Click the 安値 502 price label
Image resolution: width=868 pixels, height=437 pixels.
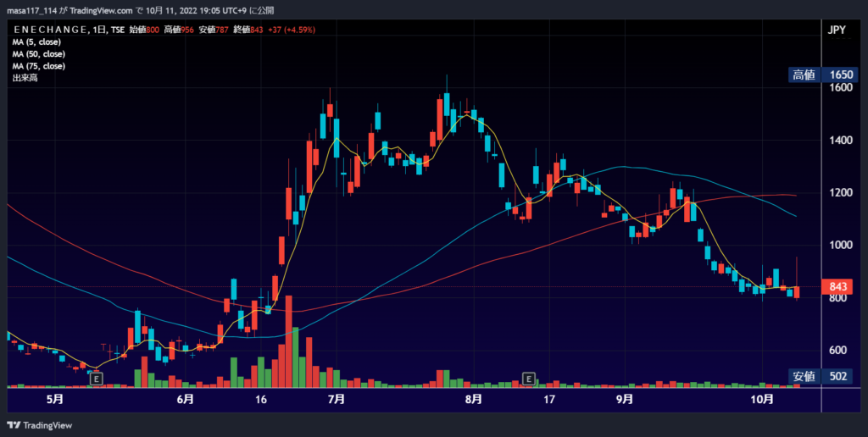pyautogui.click(x=822, y=376)
